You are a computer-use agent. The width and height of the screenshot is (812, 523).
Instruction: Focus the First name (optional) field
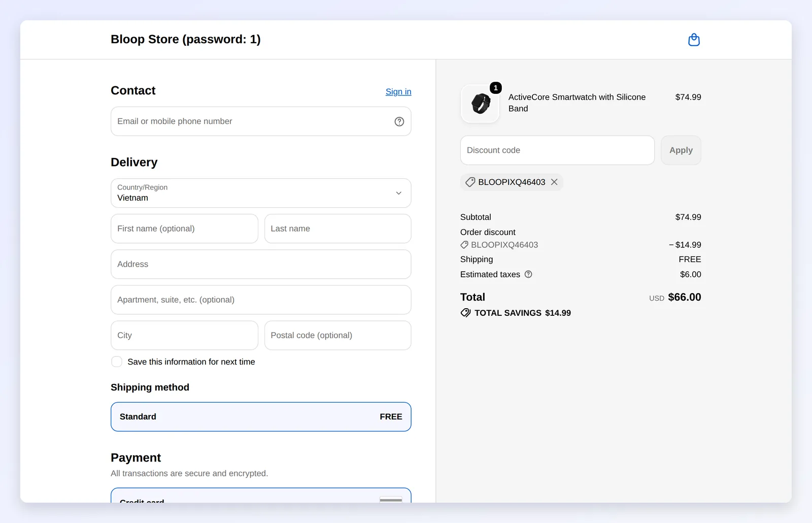pos(184,228)
